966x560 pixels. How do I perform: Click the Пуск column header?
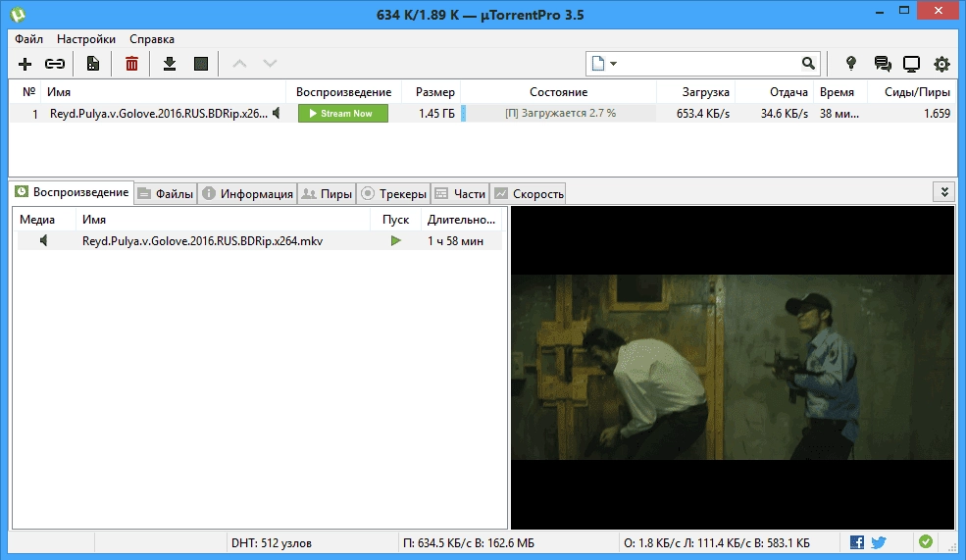pos(395,220)
